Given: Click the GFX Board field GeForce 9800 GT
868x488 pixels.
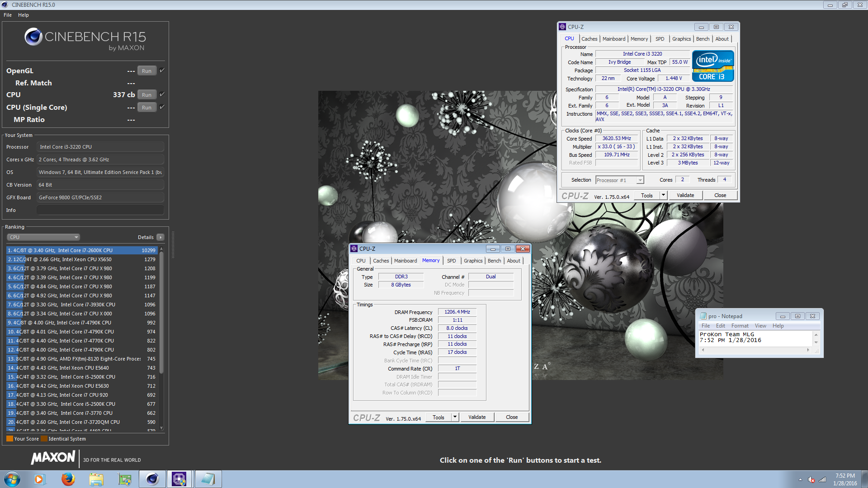Looking at the screenshot, I should [100, 197].
